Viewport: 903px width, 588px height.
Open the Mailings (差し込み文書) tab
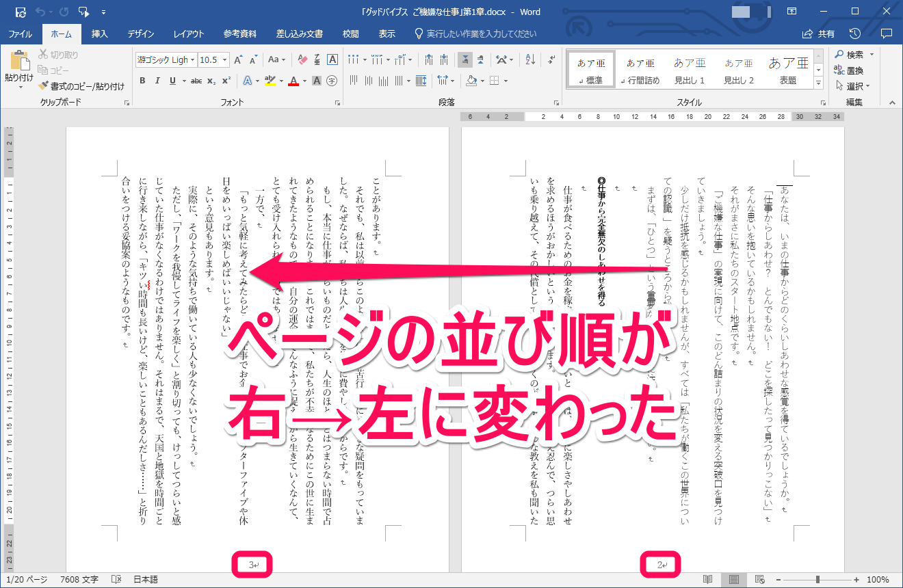pos(300,34)
